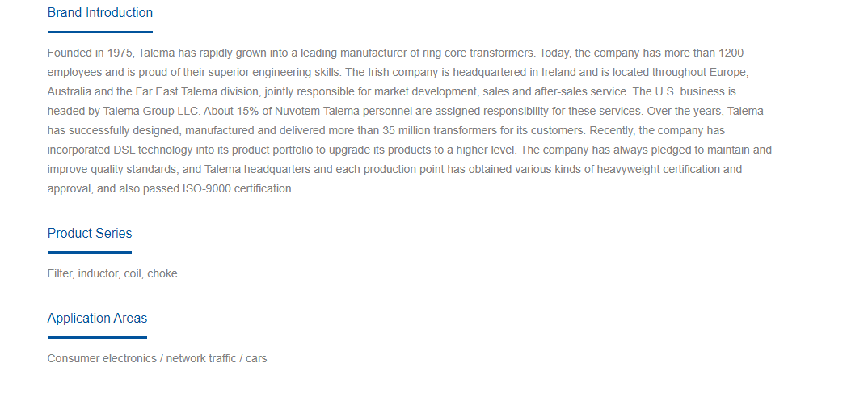Click the ISO-9000 certification text
868x393 pixels.
pos(238,188)
